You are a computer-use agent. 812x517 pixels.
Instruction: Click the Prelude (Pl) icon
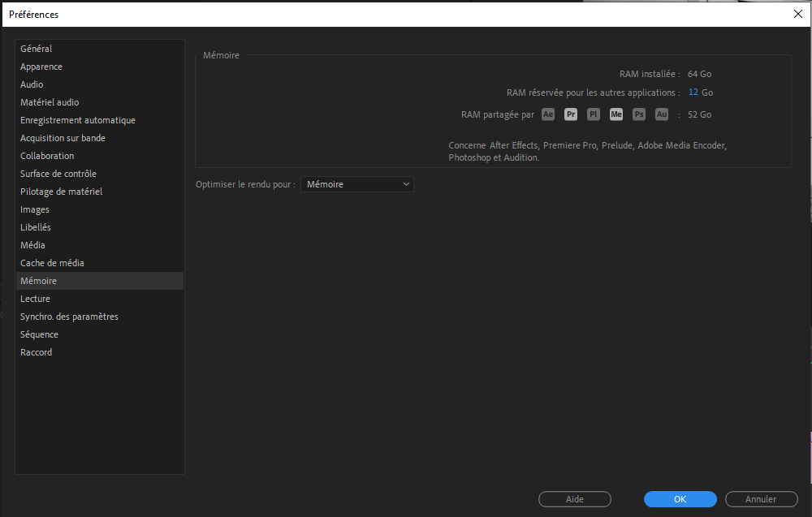click(x=594, y=114)
